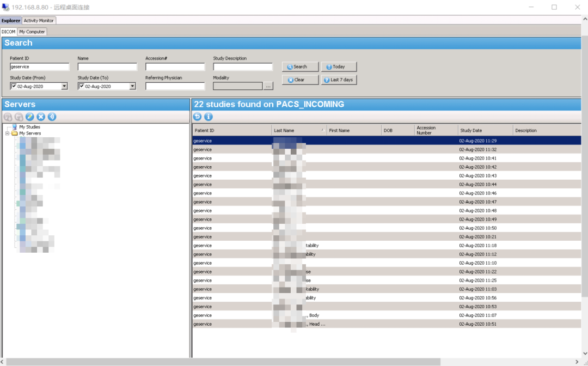The width and height of the screenshot is (588, 366).
Task: Switch to the Explorer tab
Action: (11, 21)
